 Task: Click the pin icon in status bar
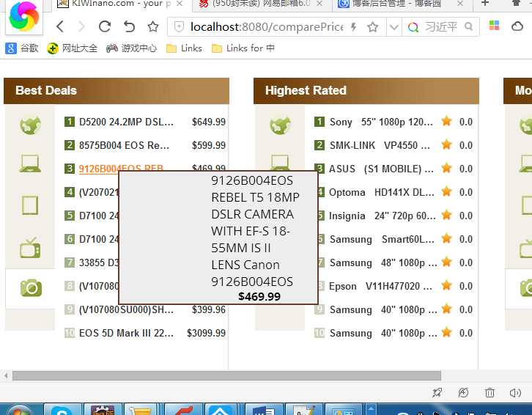[x=437, y=393]
